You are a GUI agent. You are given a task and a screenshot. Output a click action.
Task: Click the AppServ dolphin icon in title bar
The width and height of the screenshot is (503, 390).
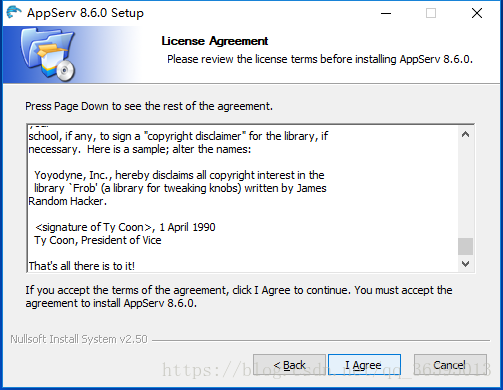[x=13, y=12]
